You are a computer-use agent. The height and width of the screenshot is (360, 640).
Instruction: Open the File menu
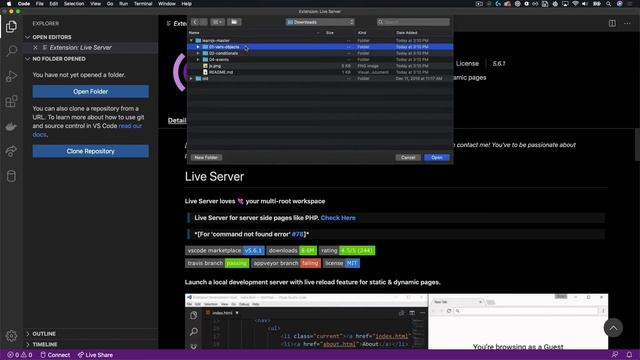(40, 4)
